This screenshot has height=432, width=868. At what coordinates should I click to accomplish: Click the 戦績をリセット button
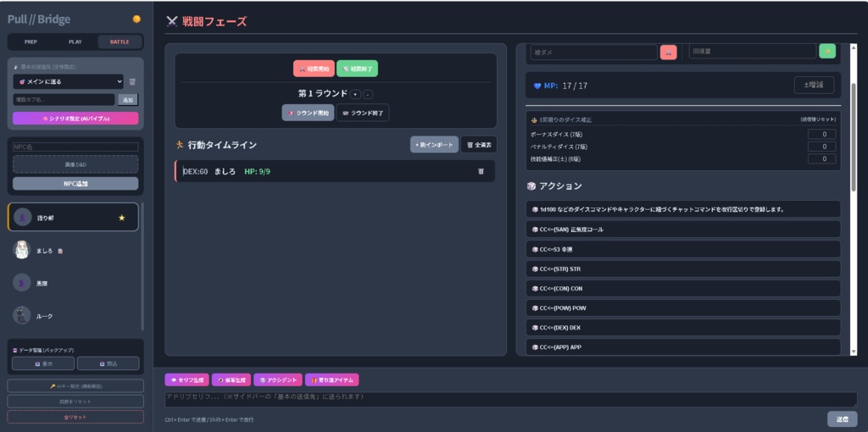(75, 401)
